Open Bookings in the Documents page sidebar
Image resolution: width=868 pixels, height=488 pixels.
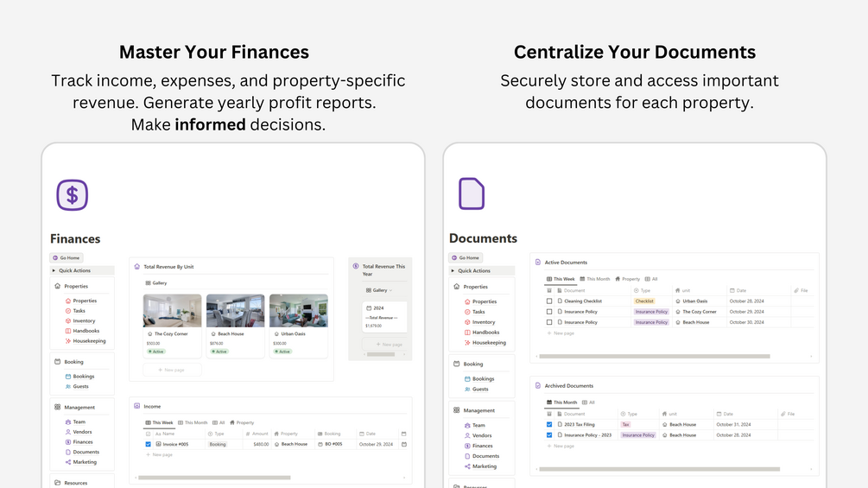[x=479, y=379]
